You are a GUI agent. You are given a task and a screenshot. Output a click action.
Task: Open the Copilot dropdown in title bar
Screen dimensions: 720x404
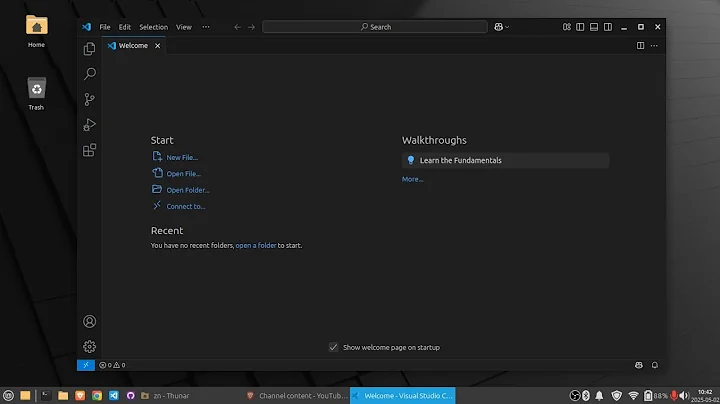(x=501, y=27)
